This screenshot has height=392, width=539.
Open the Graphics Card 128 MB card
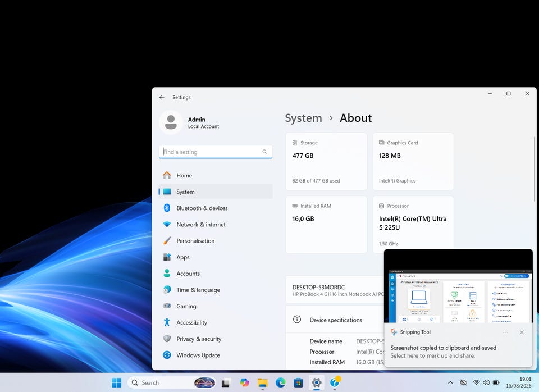click(413, 161)
